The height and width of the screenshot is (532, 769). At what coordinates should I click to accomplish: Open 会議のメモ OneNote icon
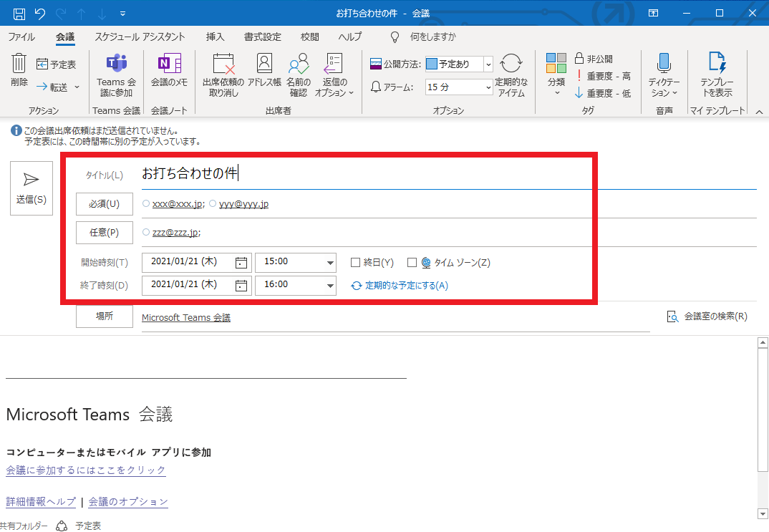[169, 63]
